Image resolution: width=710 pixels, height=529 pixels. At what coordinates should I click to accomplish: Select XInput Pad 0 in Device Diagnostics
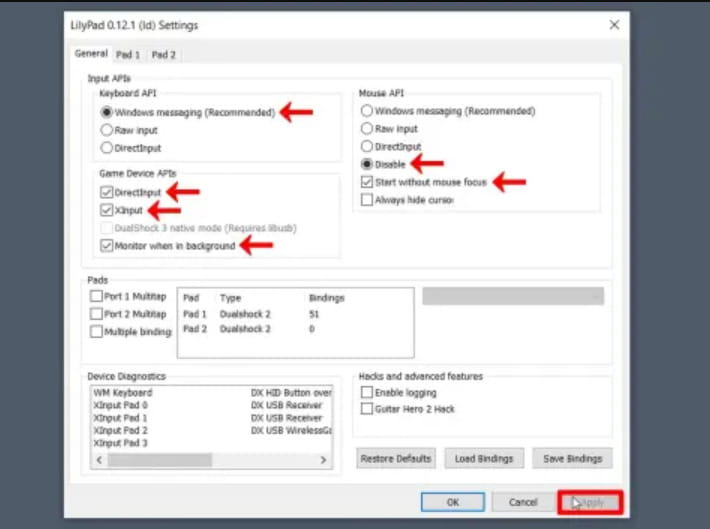[x=120, y=406]
